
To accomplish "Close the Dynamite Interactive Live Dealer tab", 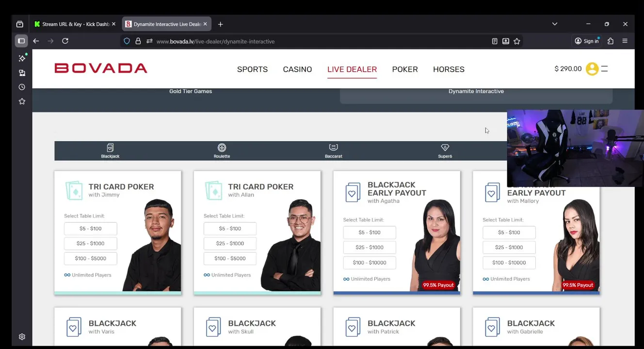I will tap(205, 24).
